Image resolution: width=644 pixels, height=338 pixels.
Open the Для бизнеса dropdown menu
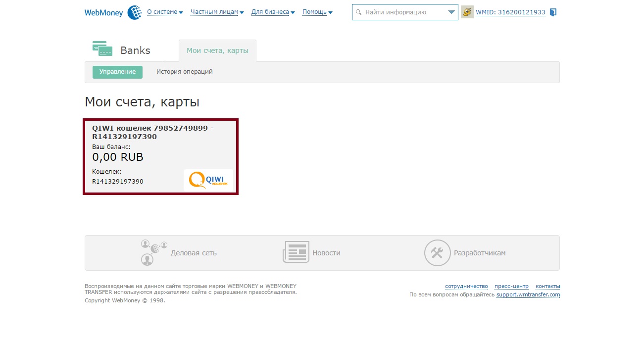(273, 12)
